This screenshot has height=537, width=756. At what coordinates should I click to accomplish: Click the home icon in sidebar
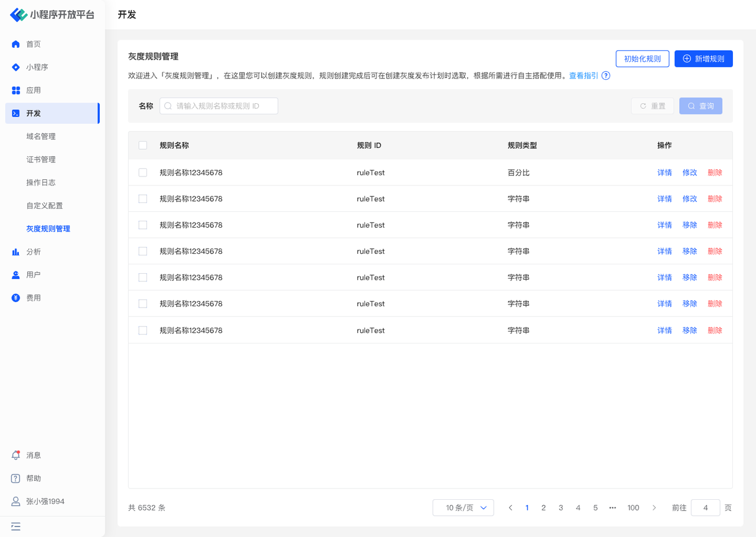tap(16, 44)
